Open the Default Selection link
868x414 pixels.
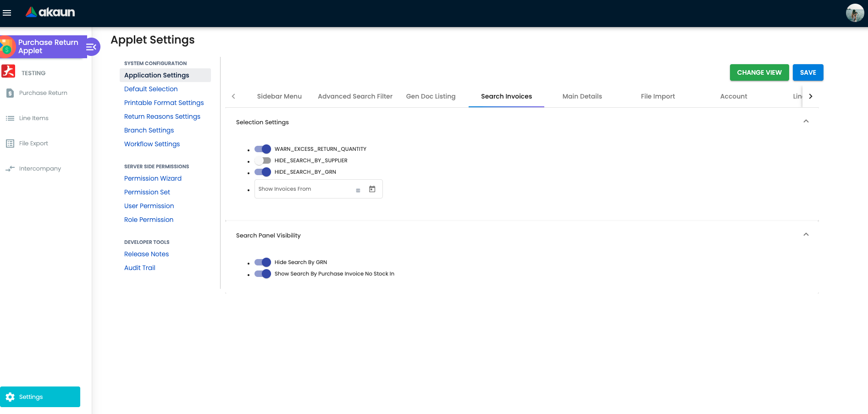pyautogui.click(x=151, y=89)
